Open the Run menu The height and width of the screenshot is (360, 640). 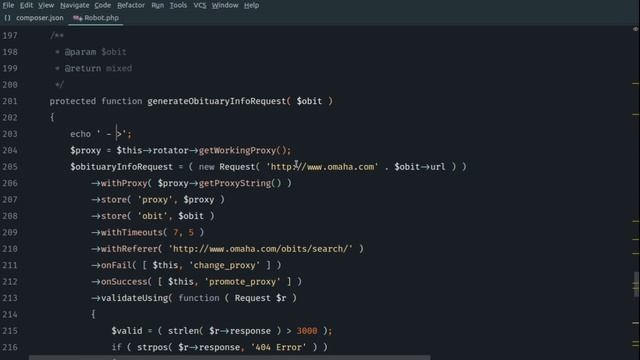click(x=158, y=5)
